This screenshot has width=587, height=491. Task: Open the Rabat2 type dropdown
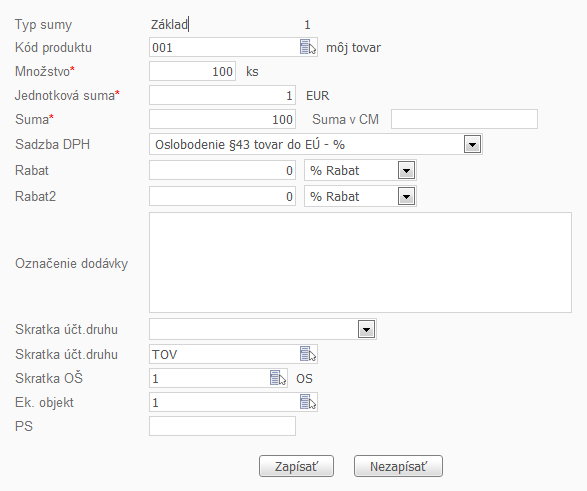pos(406,196)
